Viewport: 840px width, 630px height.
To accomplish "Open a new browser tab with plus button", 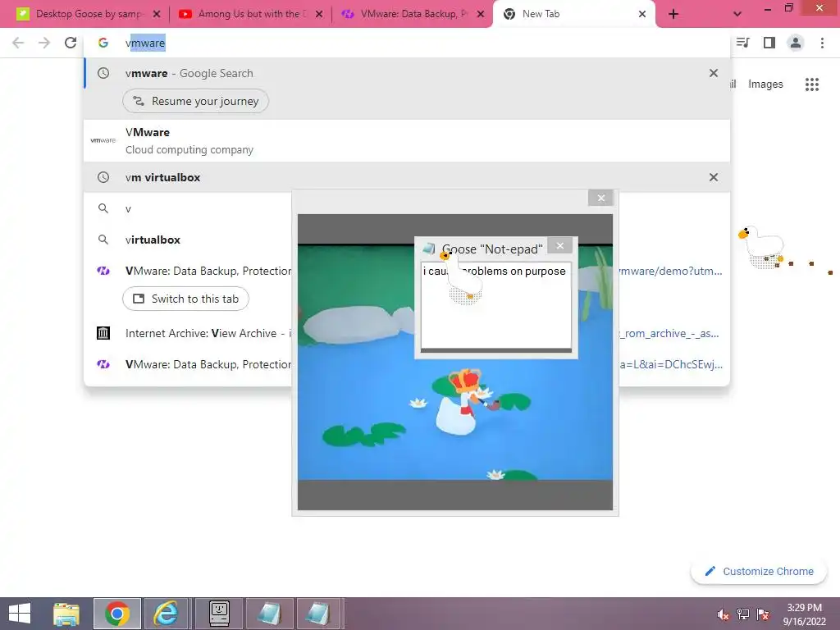I will [673, 15].
